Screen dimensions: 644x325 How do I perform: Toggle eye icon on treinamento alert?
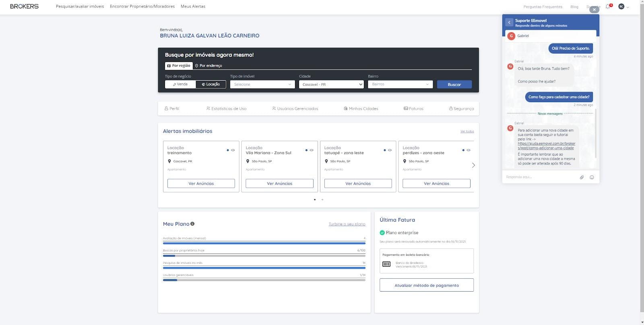(x=233, y=150)
